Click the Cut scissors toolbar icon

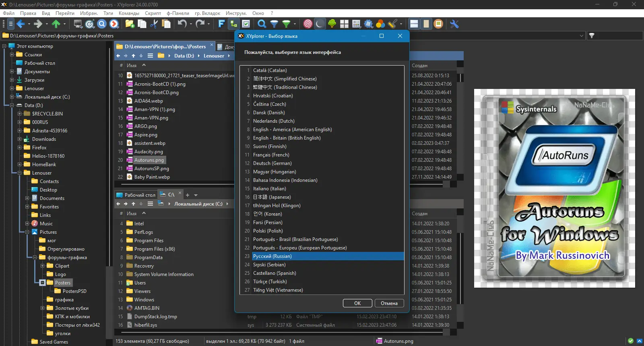154,24
